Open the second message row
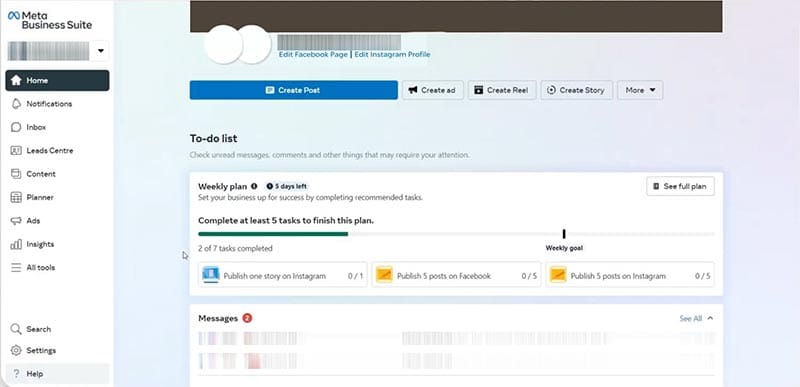This screenshot has height=387, width=800. [x=456, y=361]
